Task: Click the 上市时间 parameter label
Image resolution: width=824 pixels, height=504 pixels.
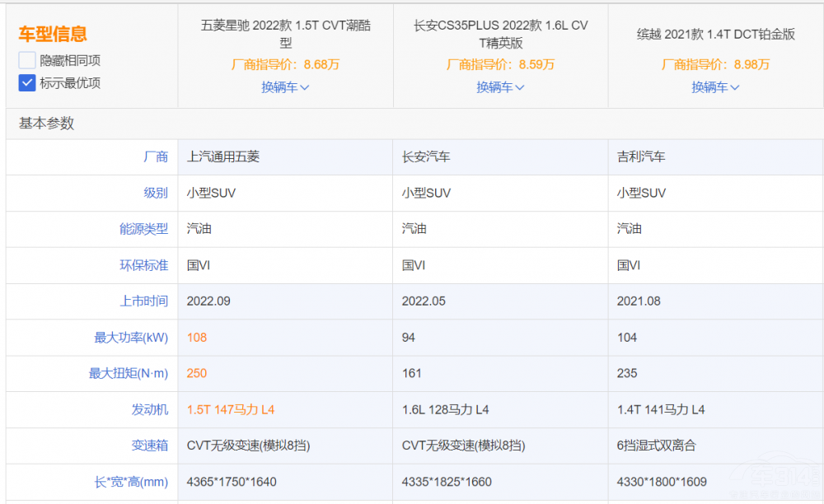Action: coord(143,301)
